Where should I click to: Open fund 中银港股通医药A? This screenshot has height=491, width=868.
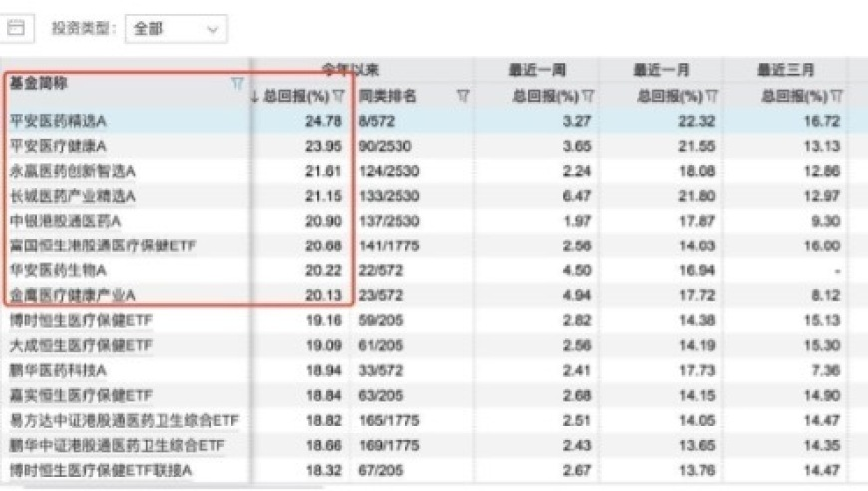coord(65,221)
